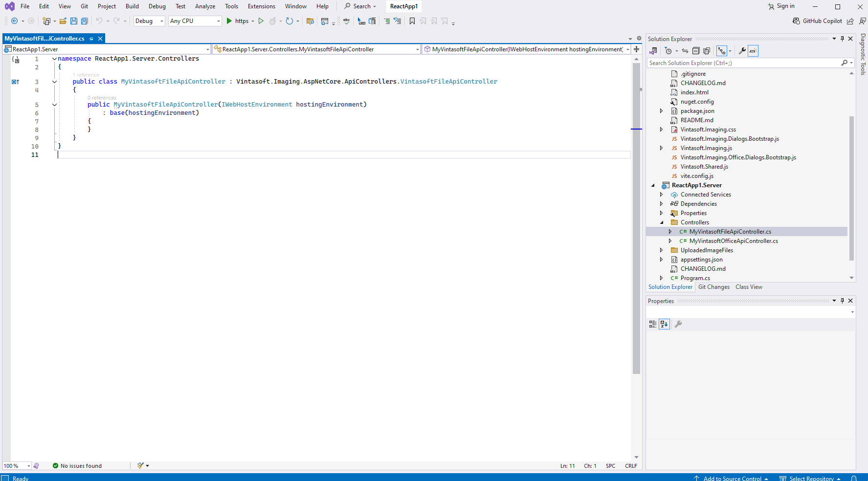Switch to the Git Changes tab
The width and height of the screenshot is (868, 481).
tap(713, 287)
